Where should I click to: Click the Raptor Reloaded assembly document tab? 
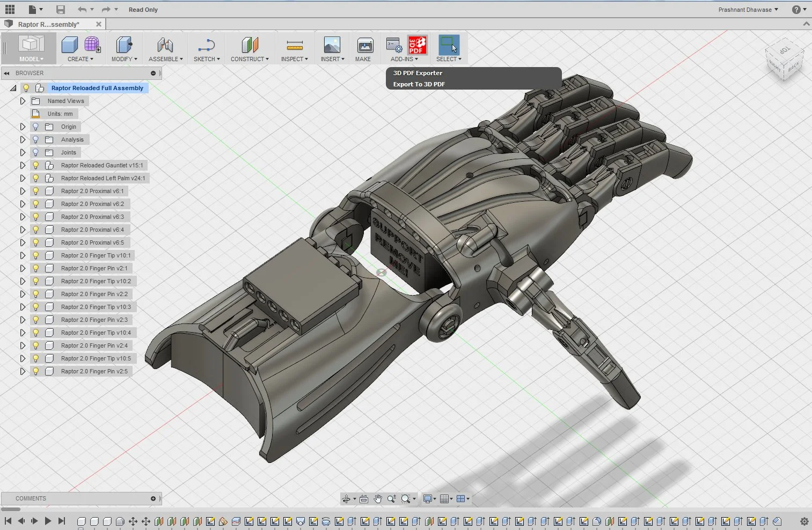coord(48,24)
